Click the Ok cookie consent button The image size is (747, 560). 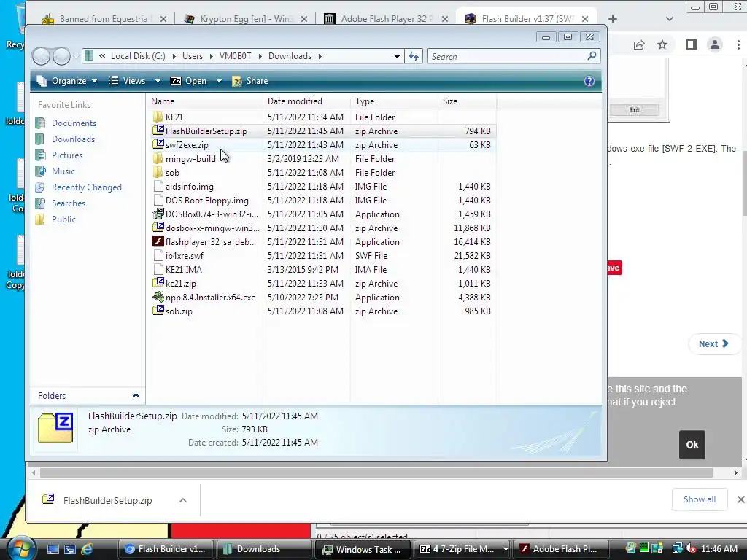(692, 445)
